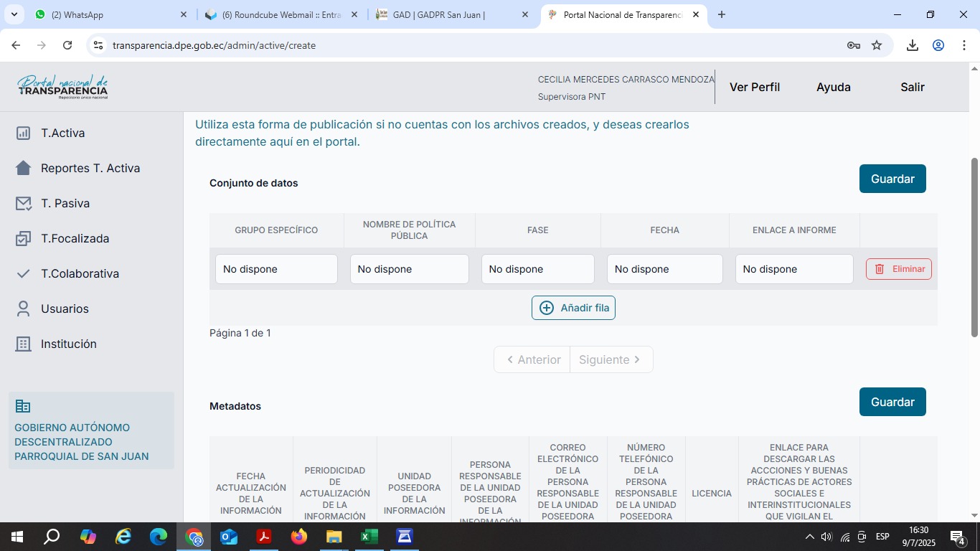The height and width of the screenshot is (551, 980).
Task: Save the Metadatos section
Action: [892, 402]
